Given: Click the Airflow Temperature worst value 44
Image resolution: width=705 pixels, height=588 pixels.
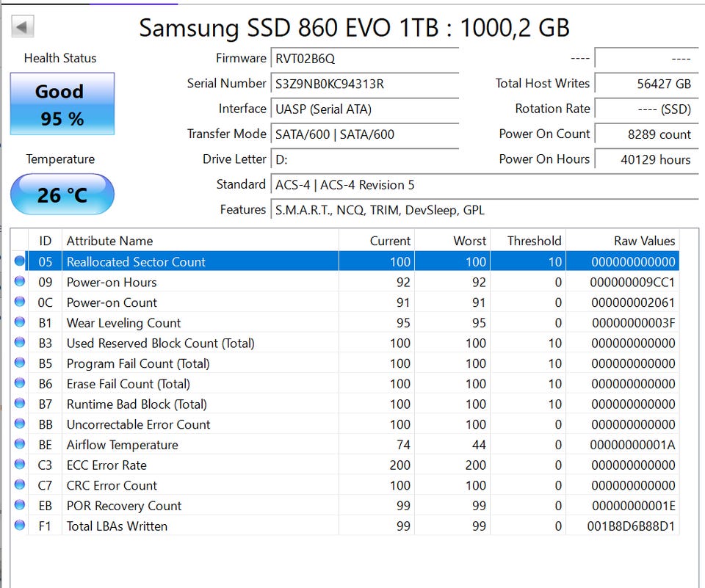Looking at the screenshot, I should coord(479,445).
